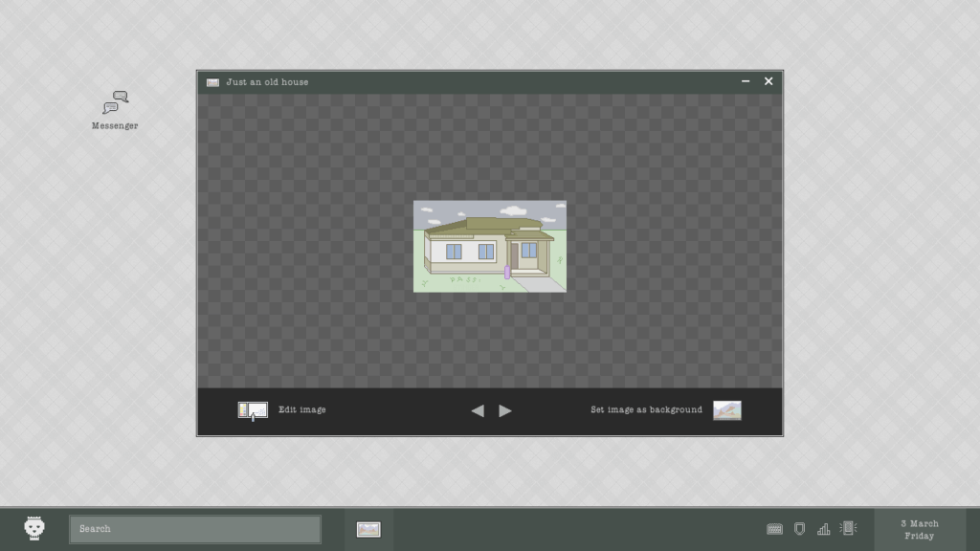Select the Edit image label

coord(301,409)
